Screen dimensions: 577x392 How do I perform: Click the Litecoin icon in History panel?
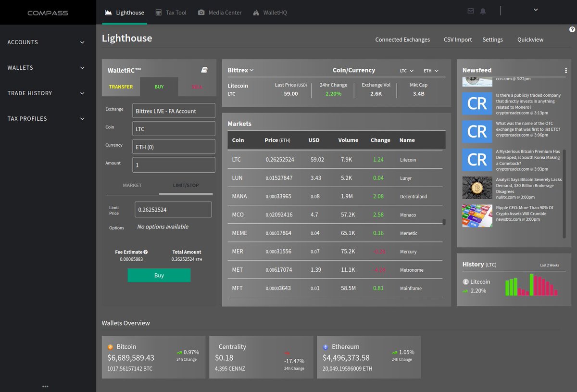tap(465, 282)
